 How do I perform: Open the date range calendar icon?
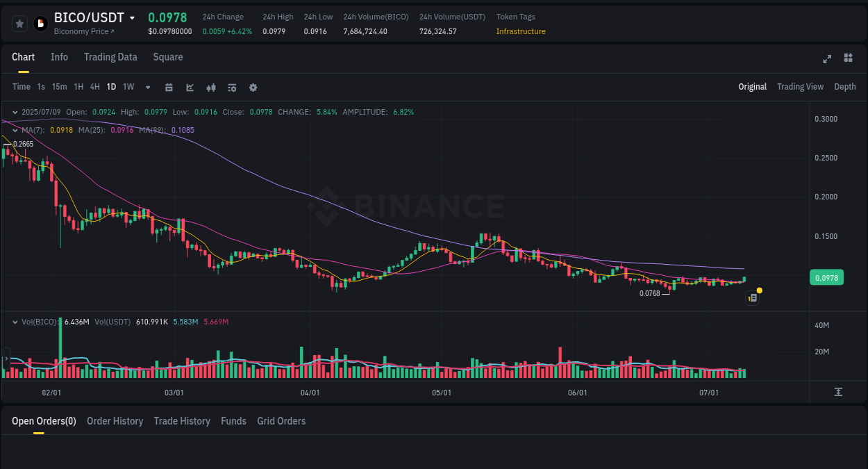click(169, 87)
